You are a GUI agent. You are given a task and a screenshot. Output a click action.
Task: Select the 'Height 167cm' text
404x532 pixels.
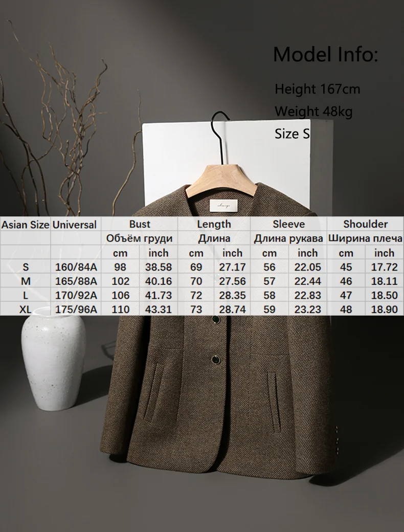(317, 89)
